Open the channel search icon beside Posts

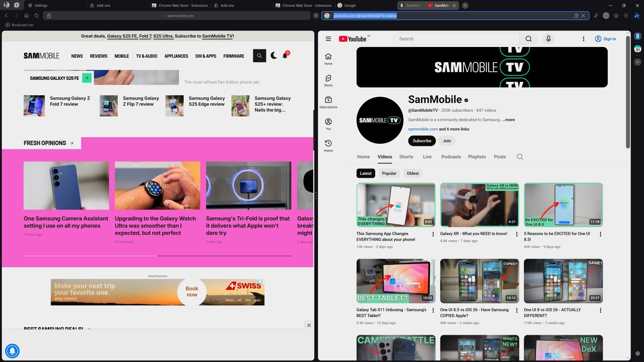[x=520, y=157]
